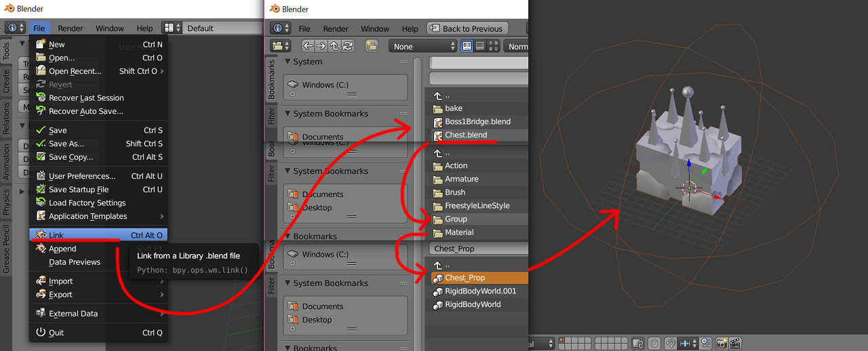Click Save Startup File
This screenshot has width=868, height=351.
click(x=99, y=190)
